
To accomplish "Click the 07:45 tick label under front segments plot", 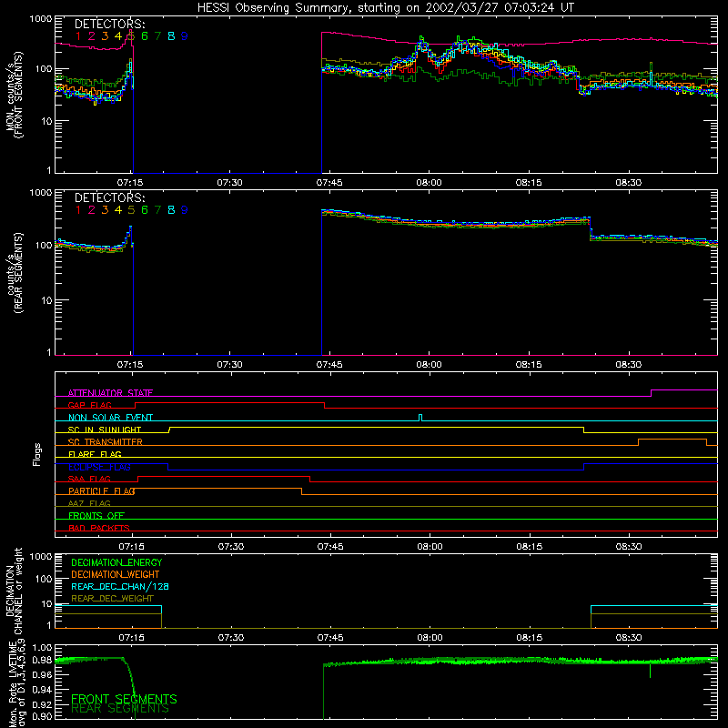I will coord(329,183).
